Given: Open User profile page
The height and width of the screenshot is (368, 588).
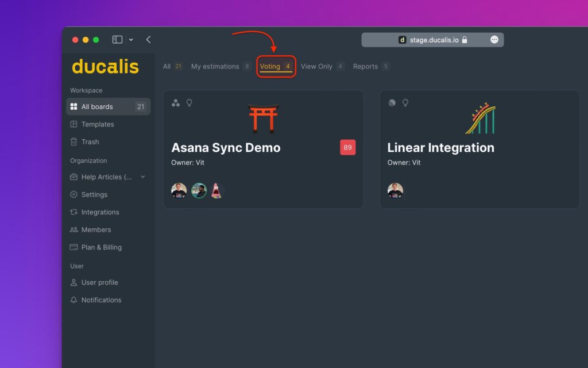Looking at the screenshot, I should tap(99, 282).
